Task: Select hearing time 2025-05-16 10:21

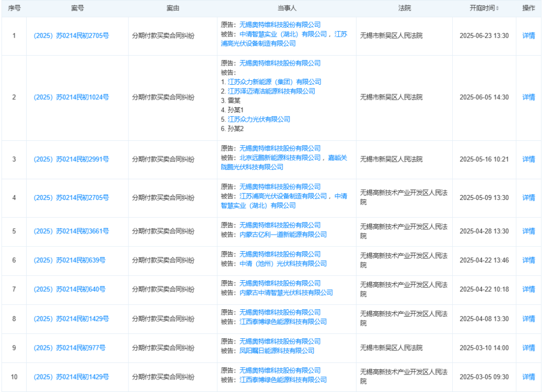Action: (484, 159)
